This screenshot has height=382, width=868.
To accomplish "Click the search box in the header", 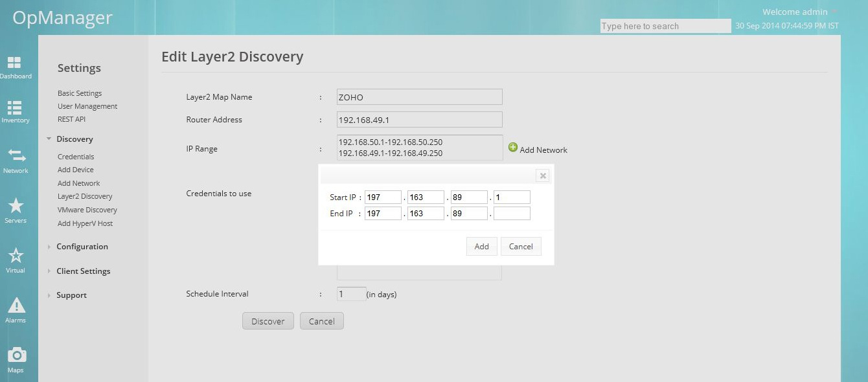I will (665, 26).
